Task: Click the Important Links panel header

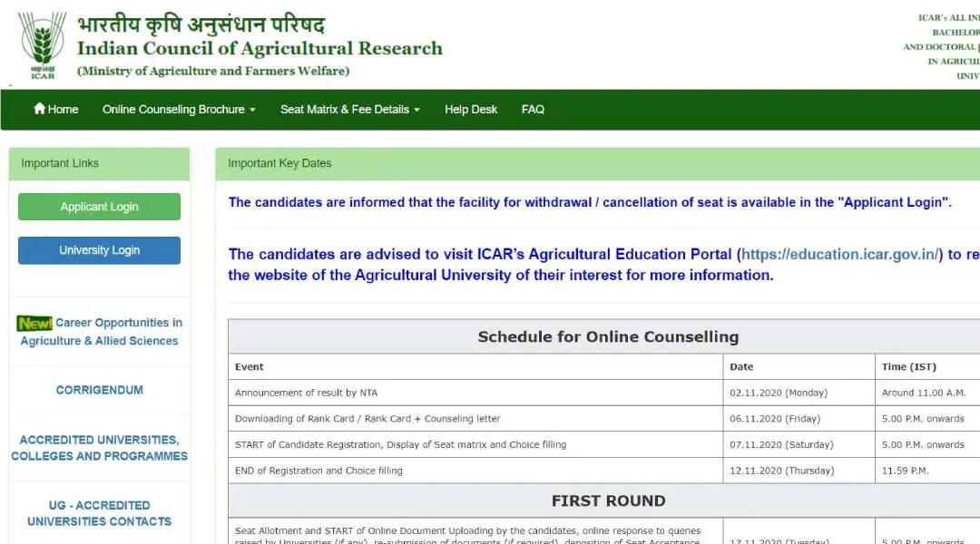Action: 58,163
